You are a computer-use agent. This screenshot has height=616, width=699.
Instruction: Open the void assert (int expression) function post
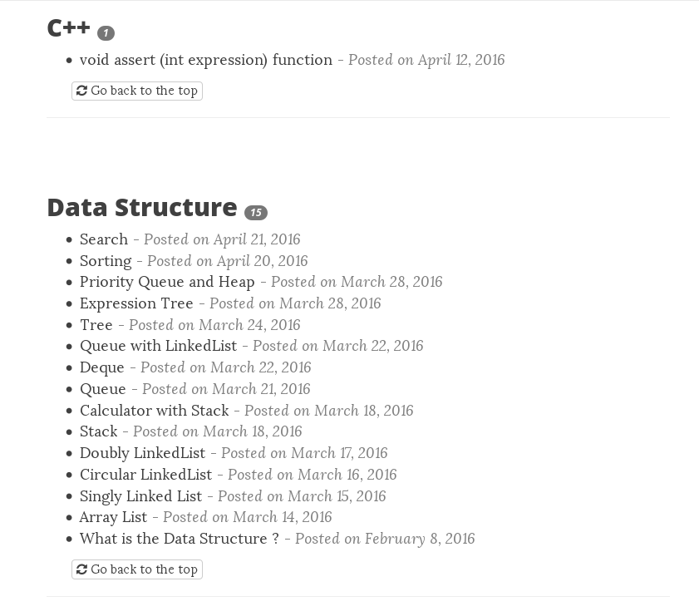click(206, 60)
